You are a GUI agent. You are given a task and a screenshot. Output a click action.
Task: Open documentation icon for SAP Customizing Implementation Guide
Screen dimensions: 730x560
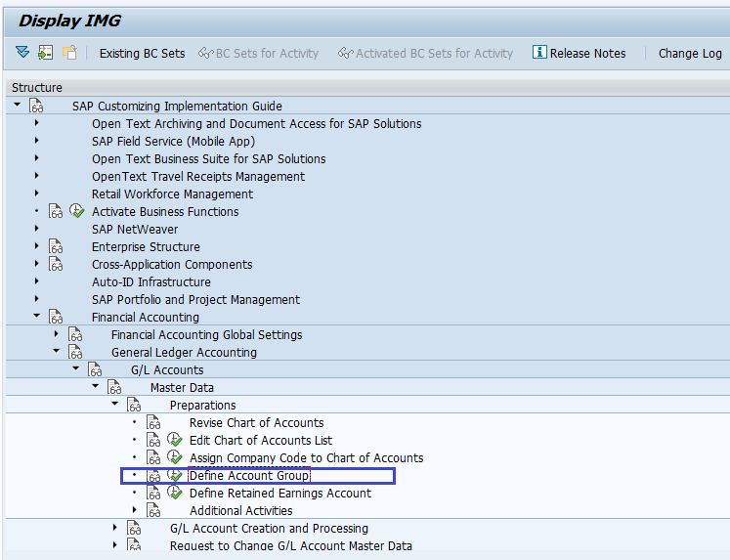coord(36,106)
